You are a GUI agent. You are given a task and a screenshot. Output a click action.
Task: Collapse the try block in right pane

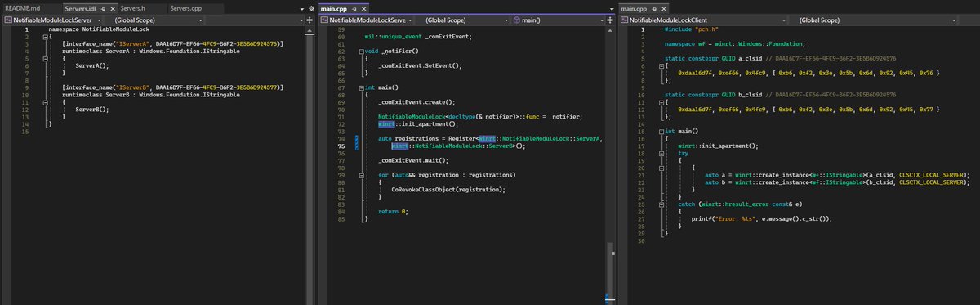(662, 153)
